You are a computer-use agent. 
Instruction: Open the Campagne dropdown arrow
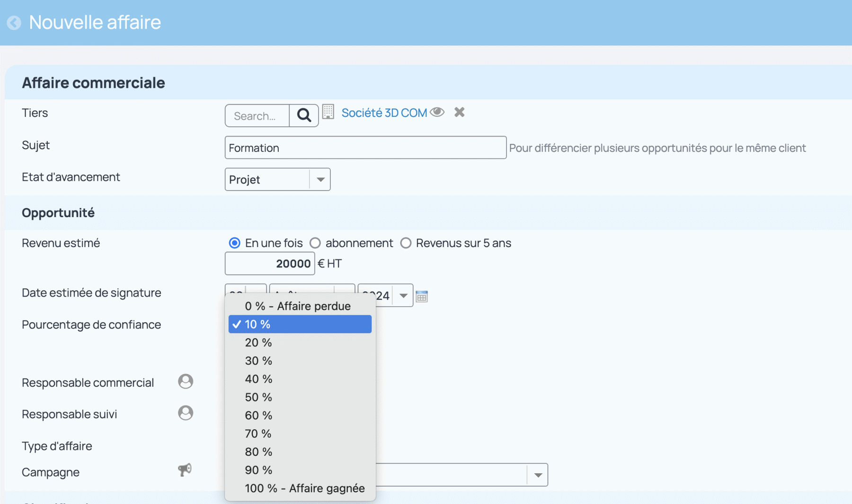click(538, 475)
